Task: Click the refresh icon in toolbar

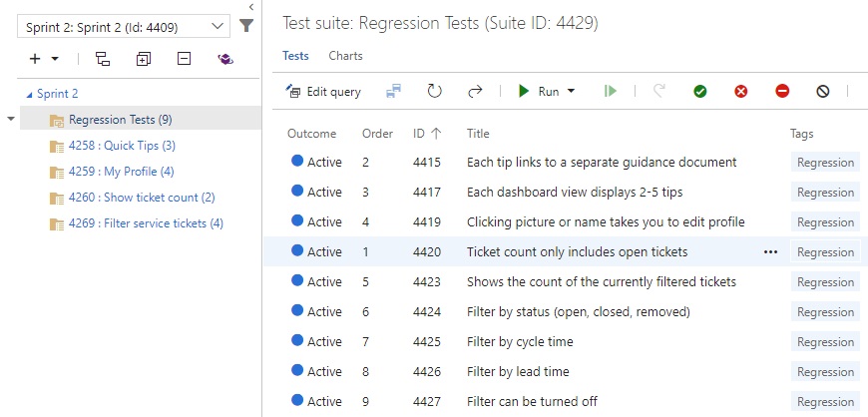Action: (x=434, y=91)
